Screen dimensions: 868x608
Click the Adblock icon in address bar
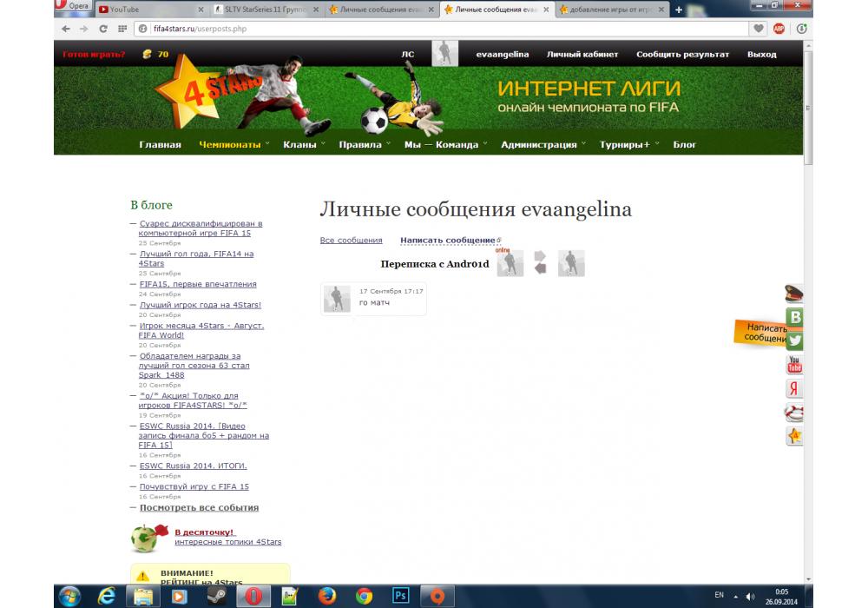(x=779, y=29)
